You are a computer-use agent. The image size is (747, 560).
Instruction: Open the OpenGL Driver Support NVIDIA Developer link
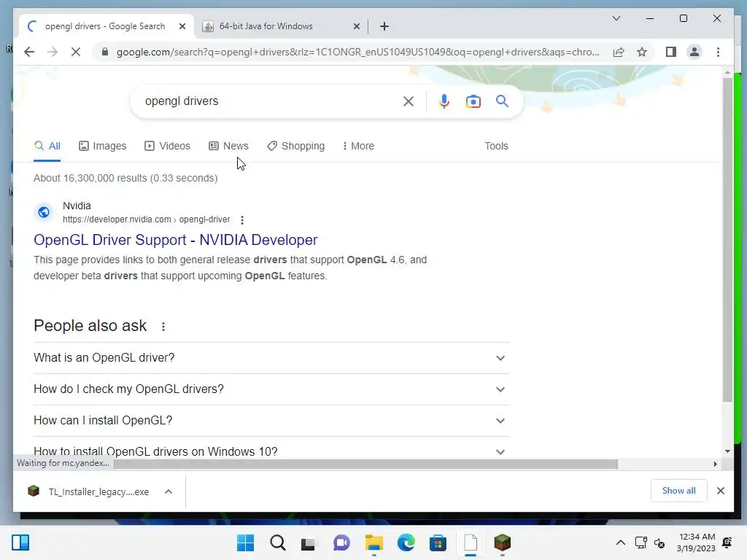click(175, 240)
